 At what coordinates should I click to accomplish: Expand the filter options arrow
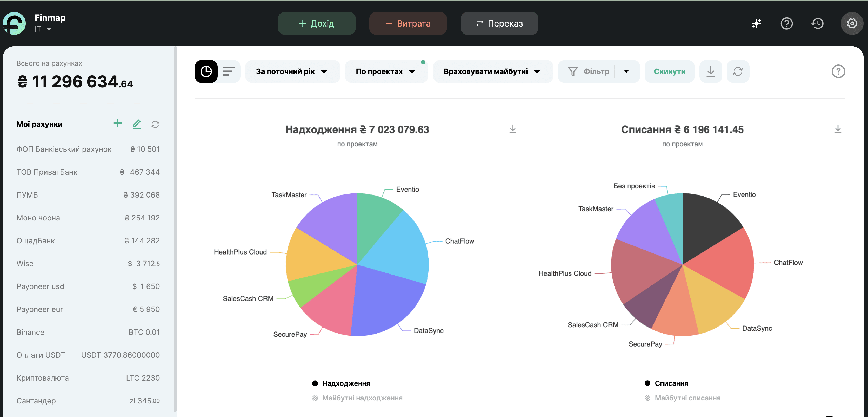coord(626,71)
